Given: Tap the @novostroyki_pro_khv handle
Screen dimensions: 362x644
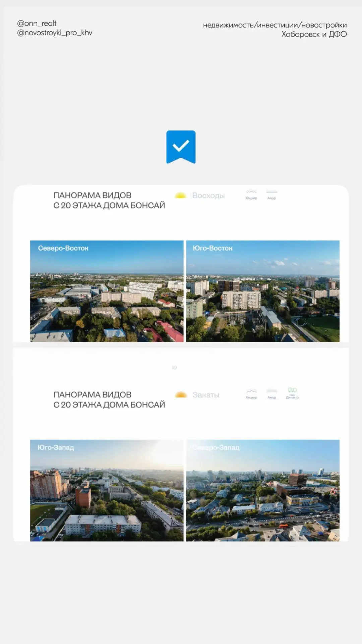Looking at the screenshot, I should coord(55,33).
